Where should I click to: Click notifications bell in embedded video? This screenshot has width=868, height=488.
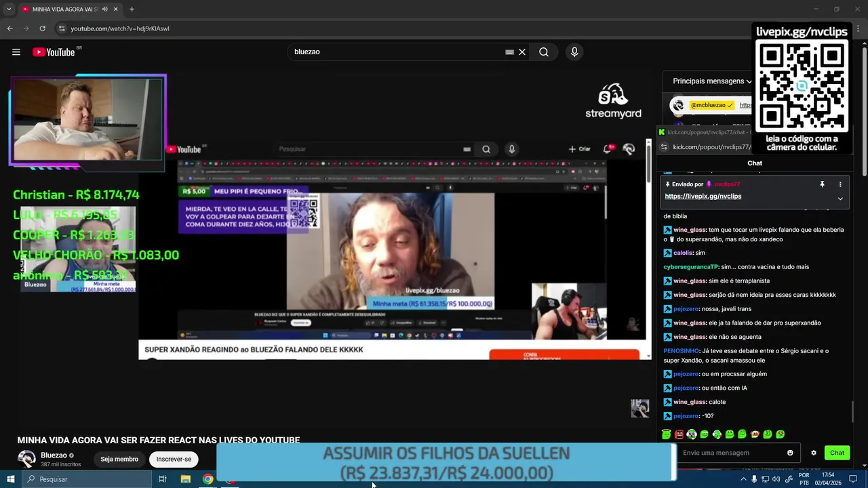pos(608,149)
